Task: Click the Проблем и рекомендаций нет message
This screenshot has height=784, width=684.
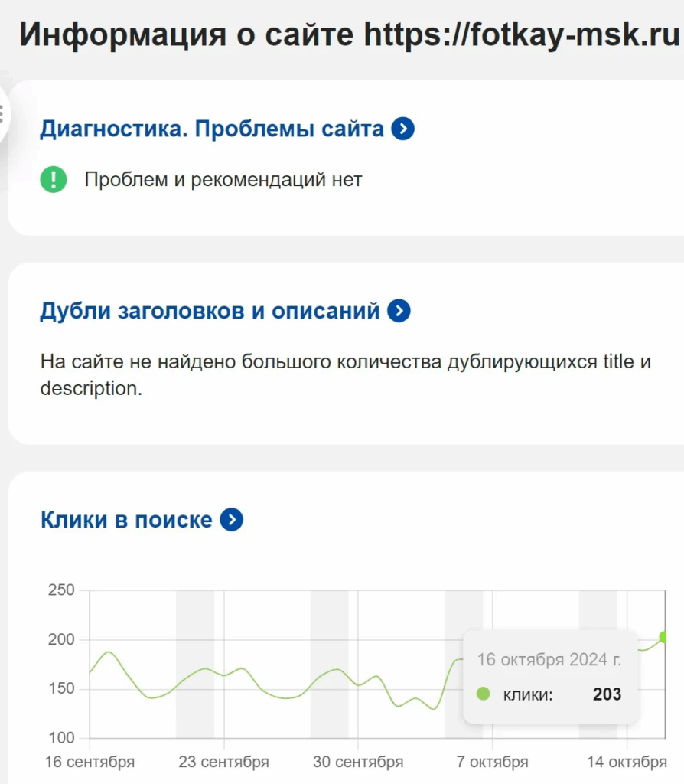Action: [x=223, y=179]
